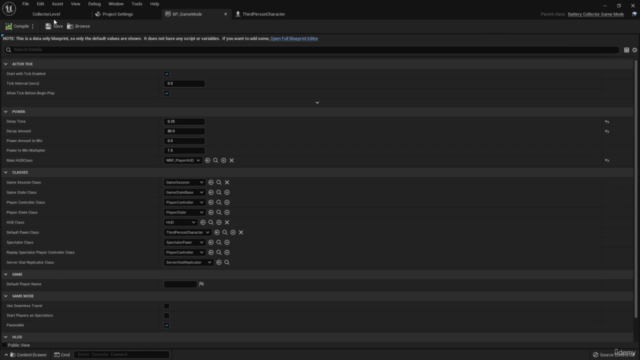Reset Main HUD Class to default

607,160
